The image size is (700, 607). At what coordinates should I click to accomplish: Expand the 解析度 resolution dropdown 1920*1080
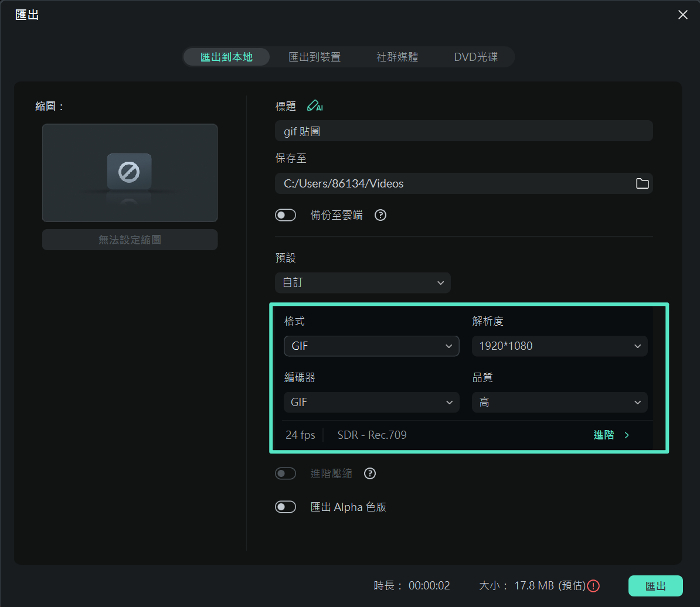(559, 346)
